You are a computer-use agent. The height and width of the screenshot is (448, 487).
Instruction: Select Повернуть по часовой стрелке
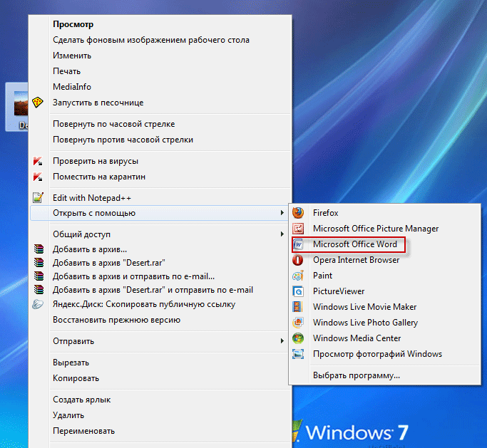click(113, 124)
